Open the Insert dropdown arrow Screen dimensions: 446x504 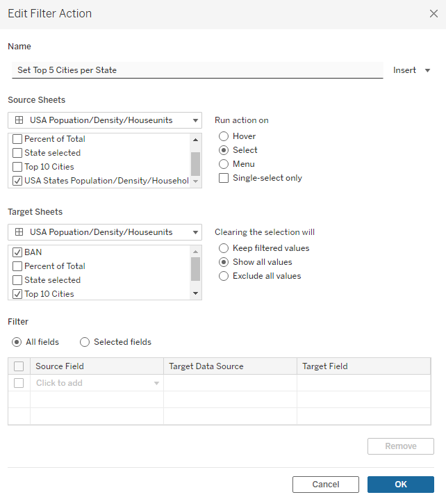pyautogui.click(x=427, y=70)
